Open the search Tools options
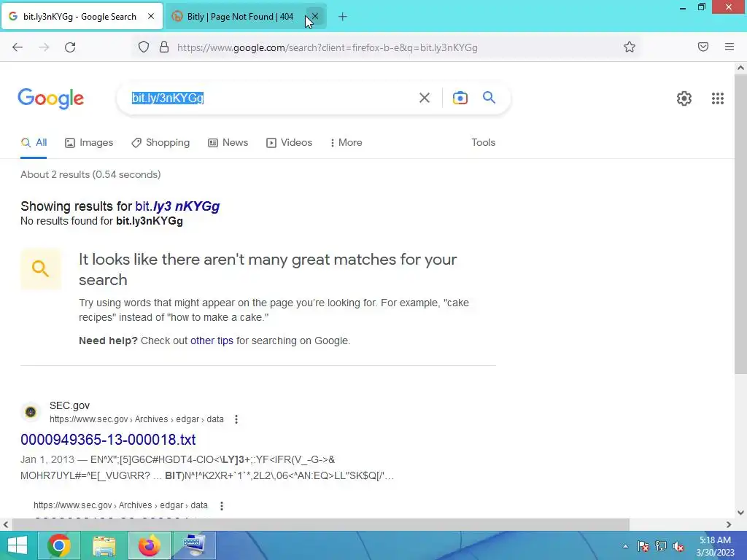 484,143
